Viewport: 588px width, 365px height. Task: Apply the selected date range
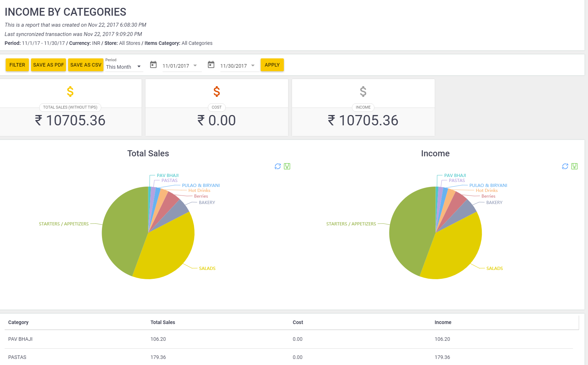point(272,65)
